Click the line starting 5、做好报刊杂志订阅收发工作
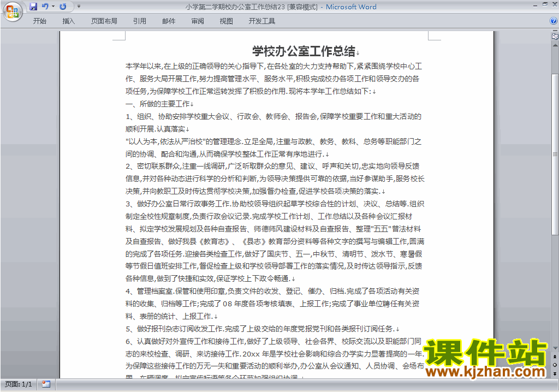 pos(259,329)
